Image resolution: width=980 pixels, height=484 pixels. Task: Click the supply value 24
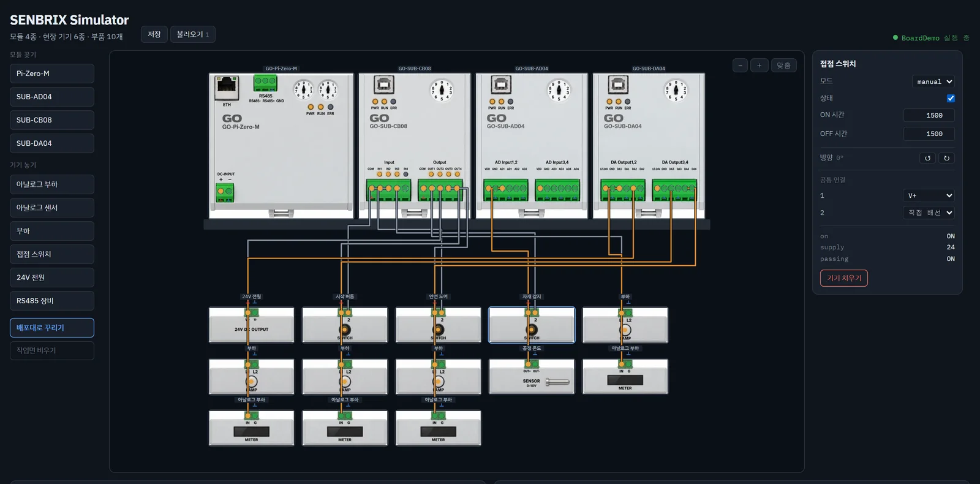[x=951, y=248]
